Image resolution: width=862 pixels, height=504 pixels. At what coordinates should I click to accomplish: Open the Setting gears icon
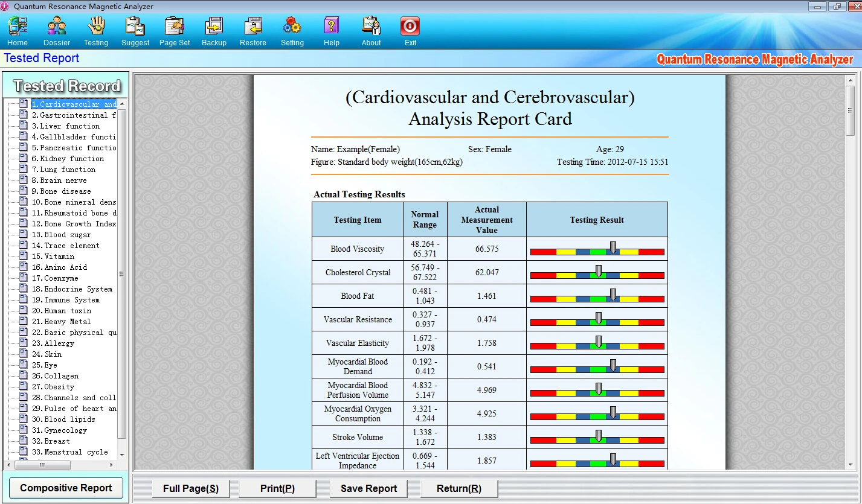[x=292, y=27]
